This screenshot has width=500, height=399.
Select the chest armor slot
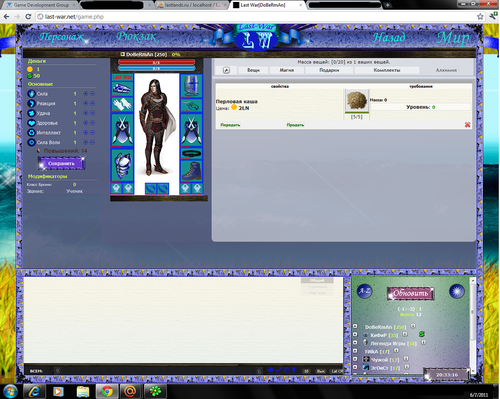click(x=122, y=165)
